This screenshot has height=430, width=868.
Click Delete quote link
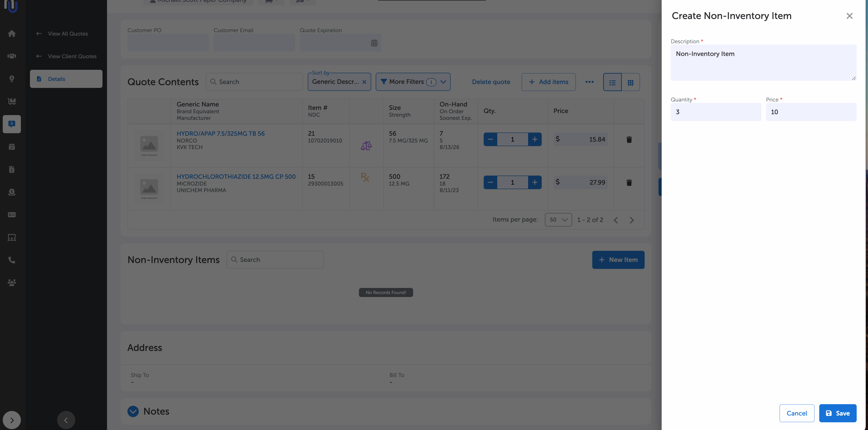pyautogui.click(x=491, y=82)
